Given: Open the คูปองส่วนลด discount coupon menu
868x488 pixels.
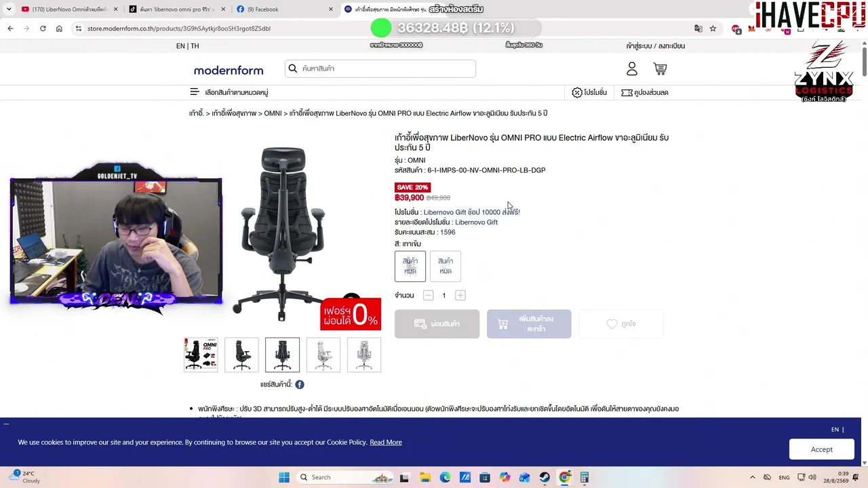Looking at the screenshot, I should 645,92.
